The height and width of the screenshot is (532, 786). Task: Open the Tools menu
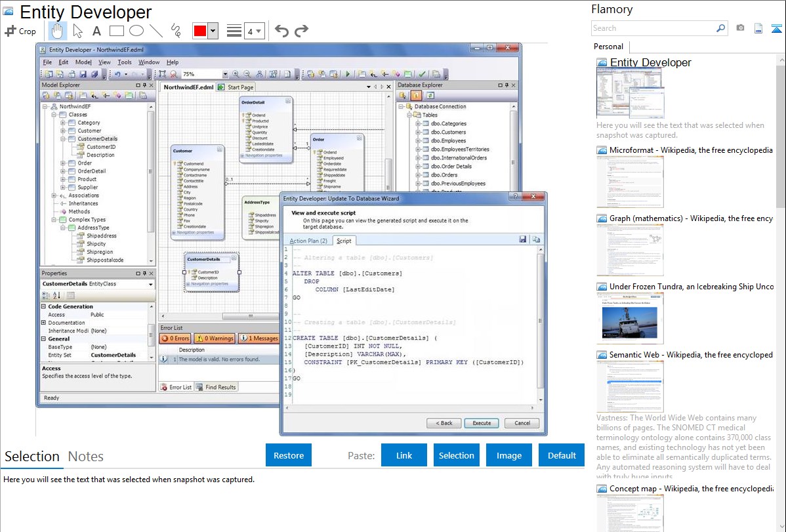point(124,62)
